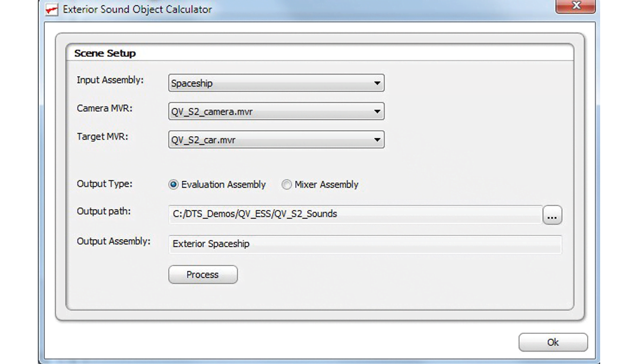
Task: Click the Camera MVR label
Action: pyautogui.click(x=104, y=108)
